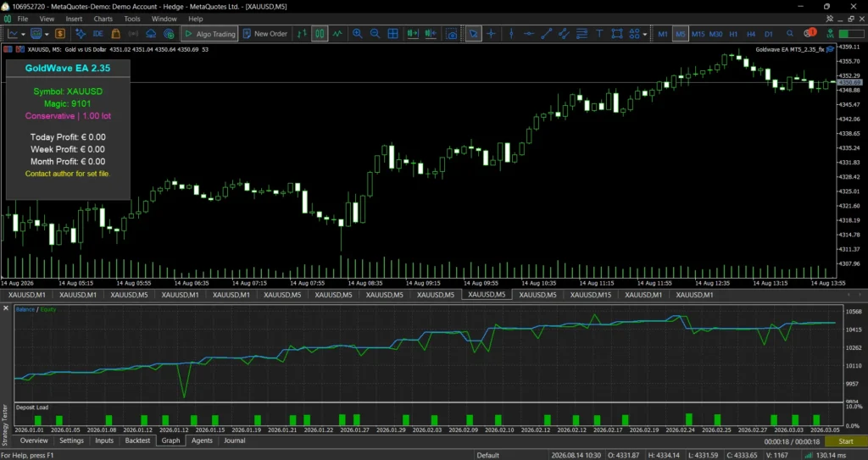Image resolution: width=868 pixels, height=460 pixels.
Task: Switch chart to candlesticks mode
Action: coord(320,34)
